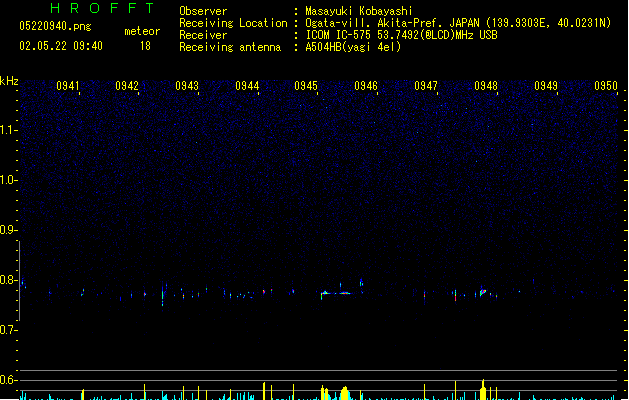Click the 1.0 kHz axis label

(8, 180)
